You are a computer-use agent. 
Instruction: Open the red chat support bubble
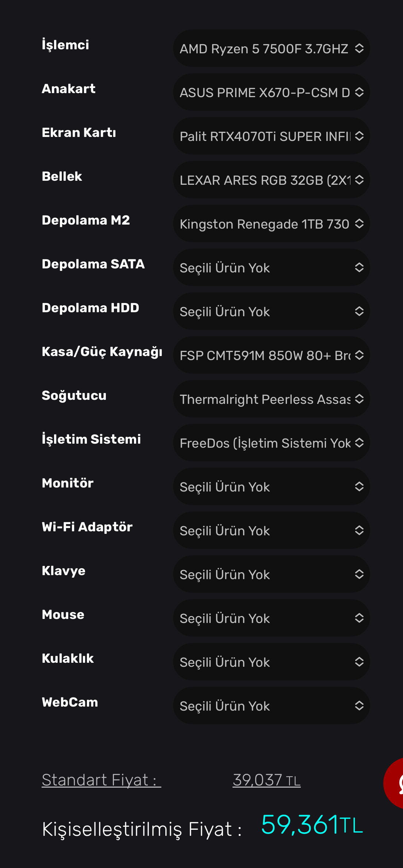pos(395,783)
